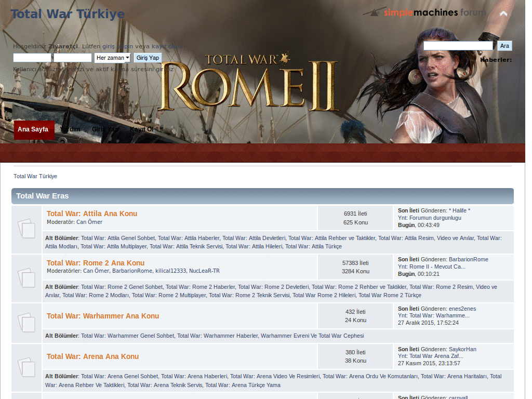View moderator kilical12333 profile
Screen dimensions: 532x399
tap(170, 271)
